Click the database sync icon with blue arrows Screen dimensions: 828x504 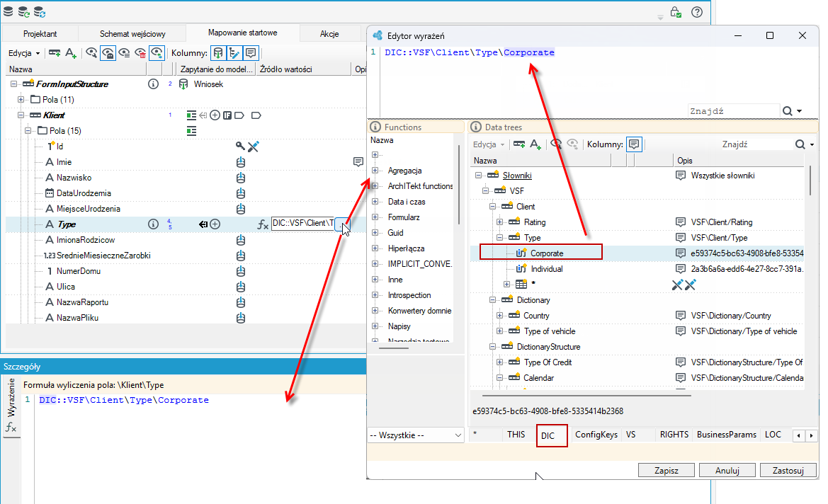pos(40,11)
